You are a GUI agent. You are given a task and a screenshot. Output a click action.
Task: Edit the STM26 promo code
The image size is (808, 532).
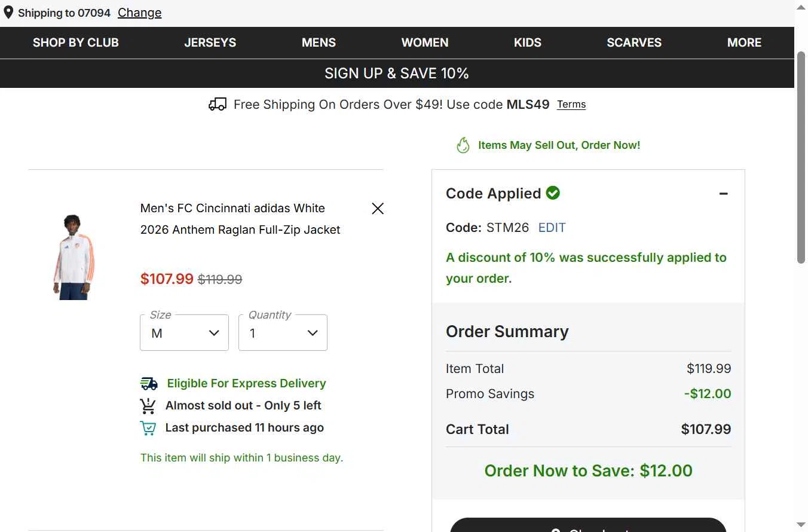(552, 227)
